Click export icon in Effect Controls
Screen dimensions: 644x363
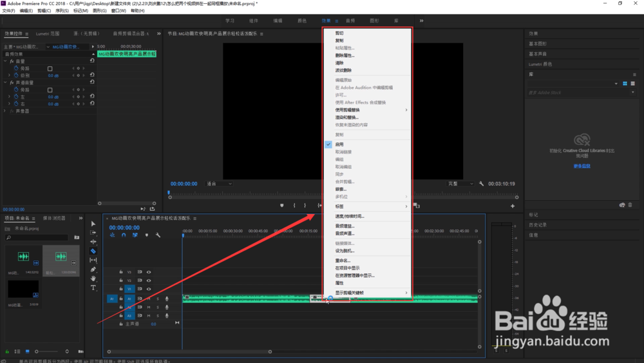(x=153, y=209)
